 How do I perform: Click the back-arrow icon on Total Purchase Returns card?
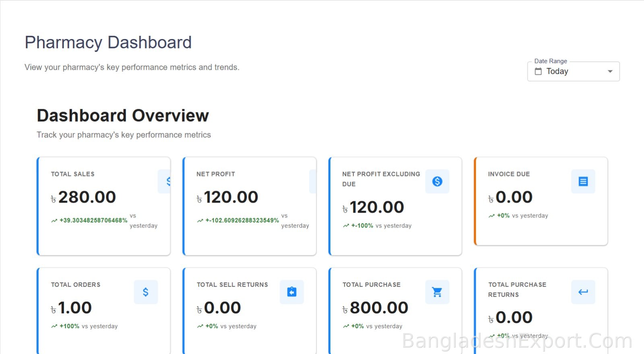click(583, 292)
